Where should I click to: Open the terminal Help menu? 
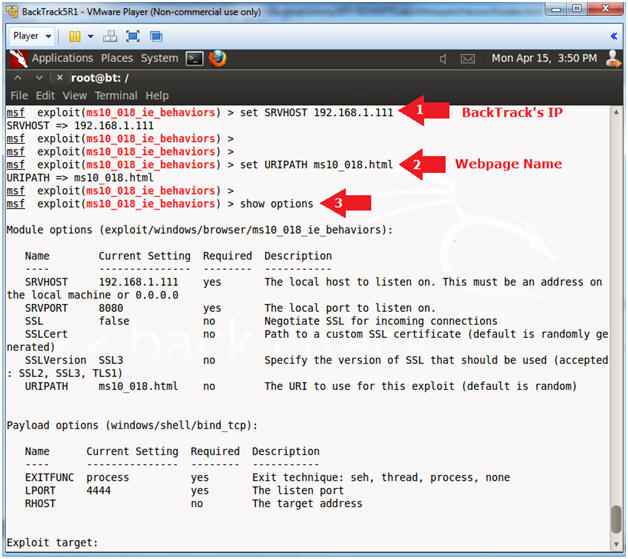pos(157,96)
